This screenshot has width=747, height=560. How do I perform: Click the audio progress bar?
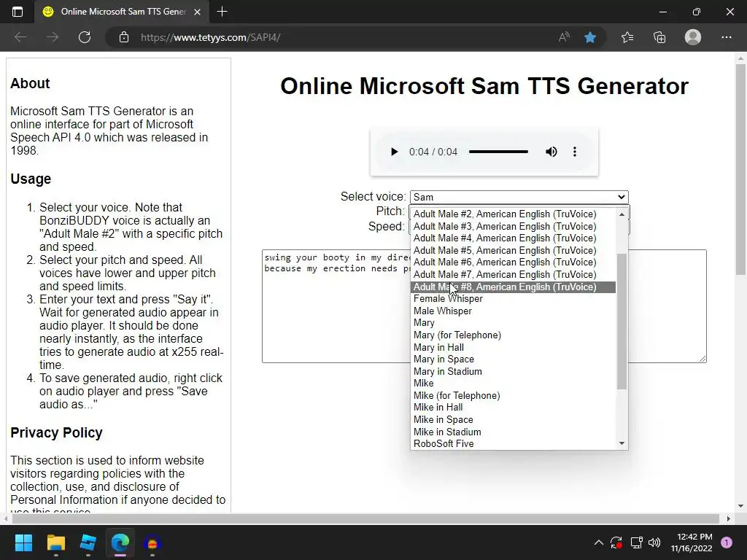pos(498,152)
